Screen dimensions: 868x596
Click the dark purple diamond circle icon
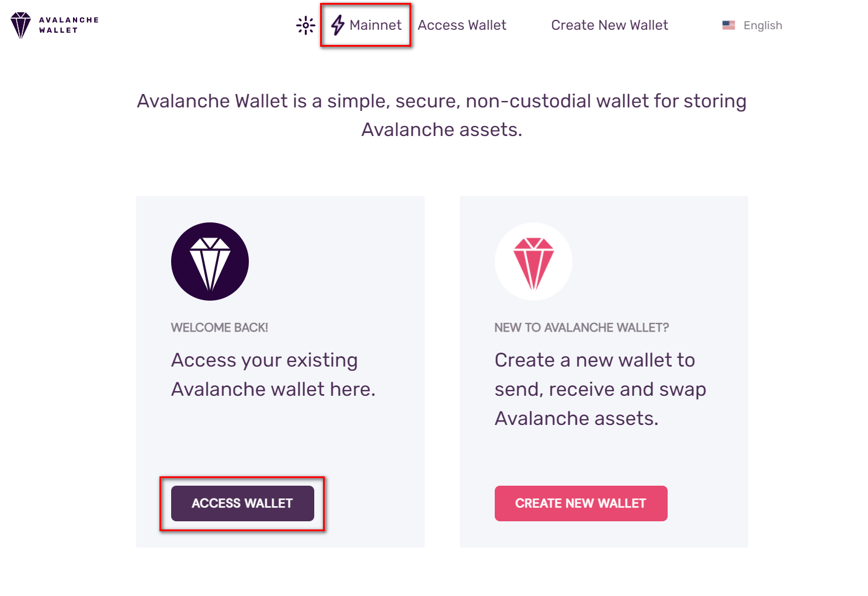coord(210,262)
